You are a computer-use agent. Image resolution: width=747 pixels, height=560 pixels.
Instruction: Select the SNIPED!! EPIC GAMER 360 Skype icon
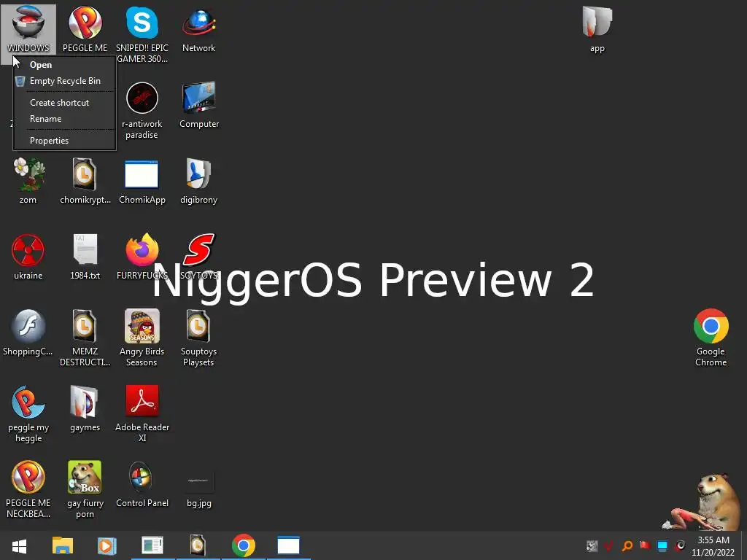pyautogui.click(x=142, y=34)
